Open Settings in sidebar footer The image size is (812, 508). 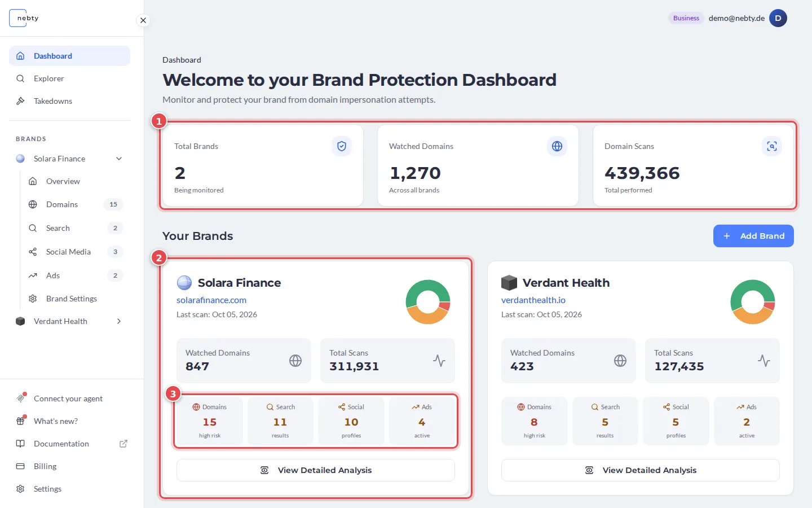(69, 489)
